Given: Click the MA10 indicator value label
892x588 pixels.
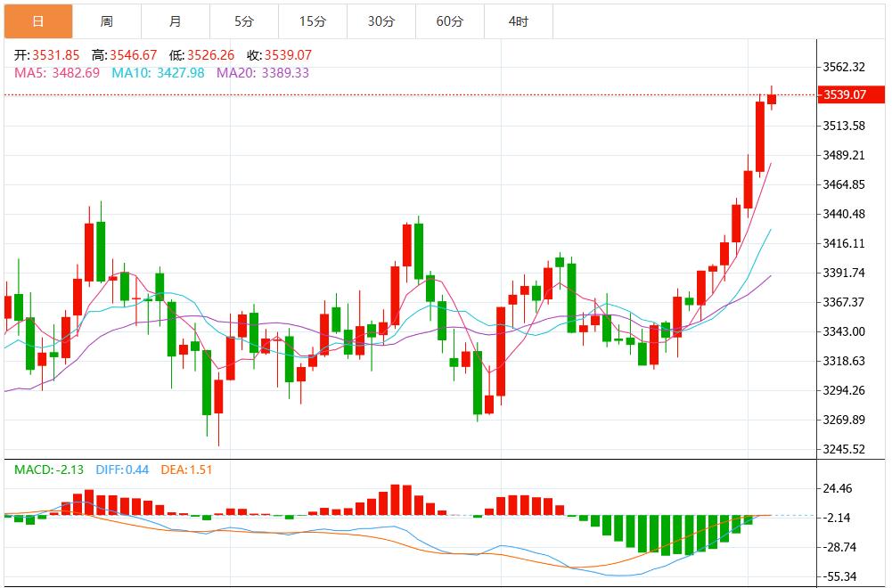Looking at the screenshot, I should click(158, 73).
